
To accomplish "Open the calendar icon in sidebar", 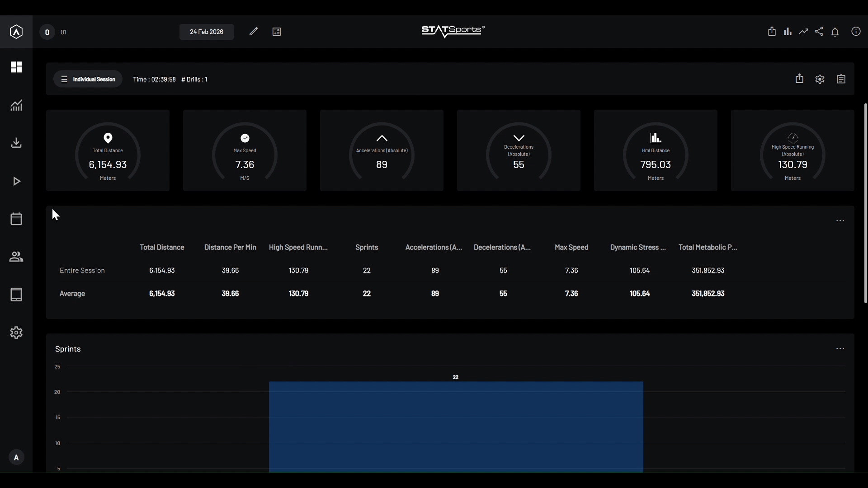I will click(16, 219).
